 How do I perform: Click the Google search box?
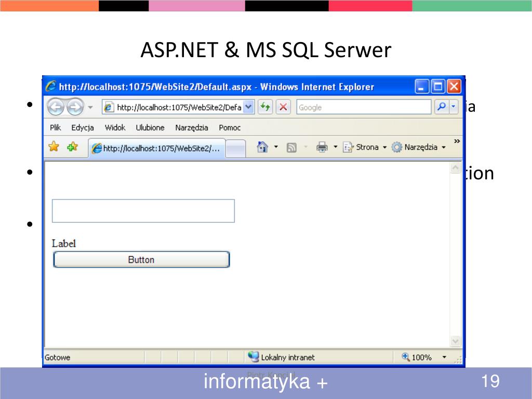pyautogui.click(x=364, y=107)
